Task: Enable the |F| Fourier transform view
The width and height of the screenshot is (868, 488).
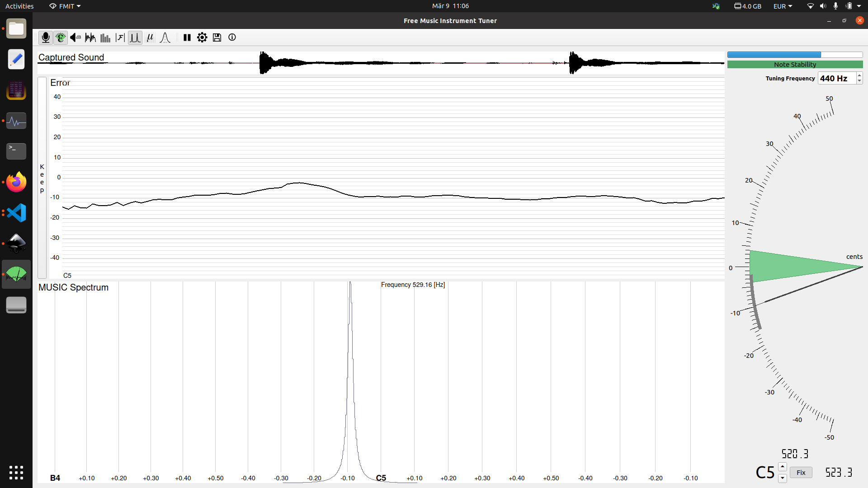Action: pos(120,38)
